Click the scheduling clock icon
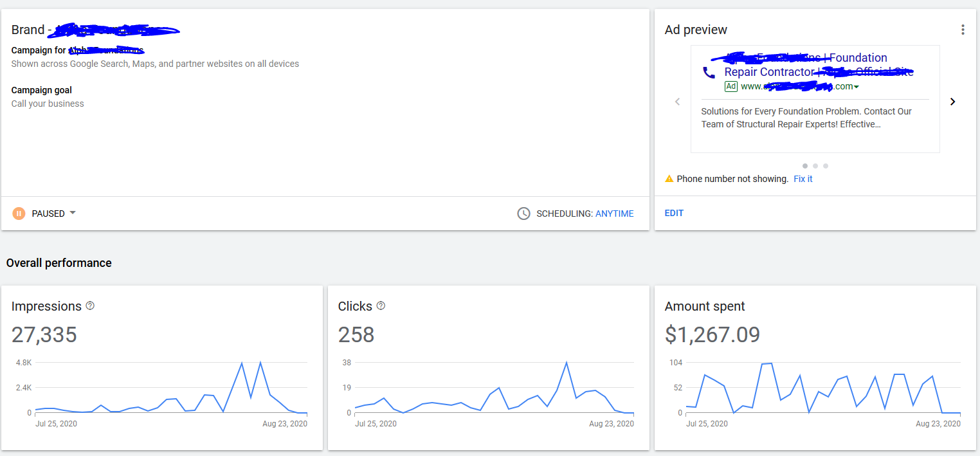980x456 pixels. click(523, 214)
